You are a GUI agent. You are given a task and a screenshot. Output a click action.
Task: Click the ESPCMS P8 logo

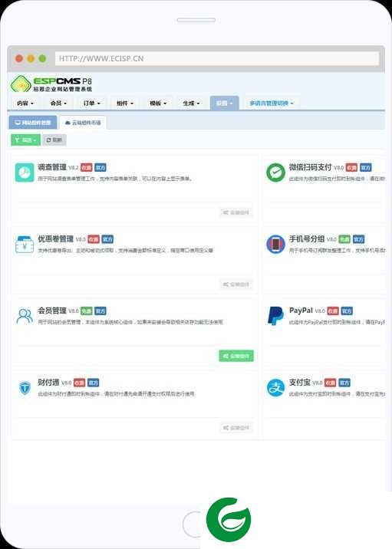[51, 84]
